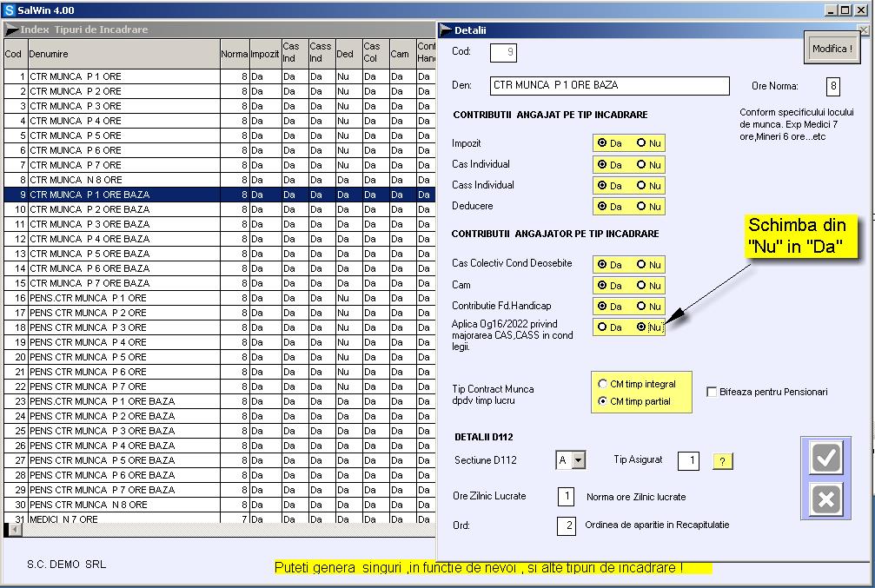875x588 pixels.
Task: Close the Detalii panel with its X
Action: (x=863, y=30)
